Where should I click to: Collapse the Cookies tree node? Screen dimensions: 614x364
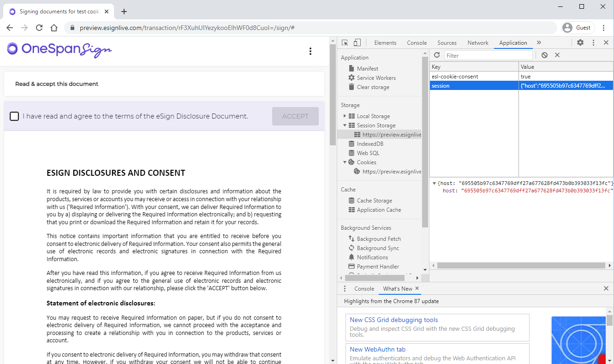(x=345, y=162)
